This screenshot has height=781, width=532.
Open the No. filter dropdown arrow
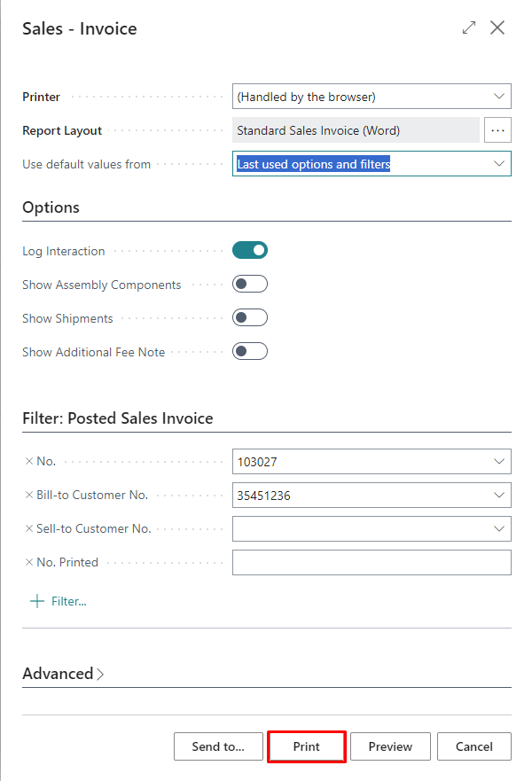coord(498,462)
